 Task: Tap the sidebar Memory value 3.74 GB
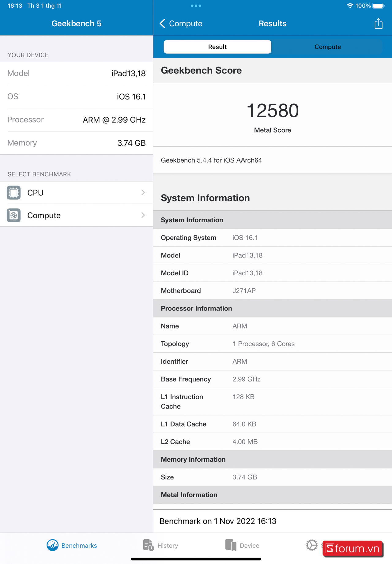(131, 143)
